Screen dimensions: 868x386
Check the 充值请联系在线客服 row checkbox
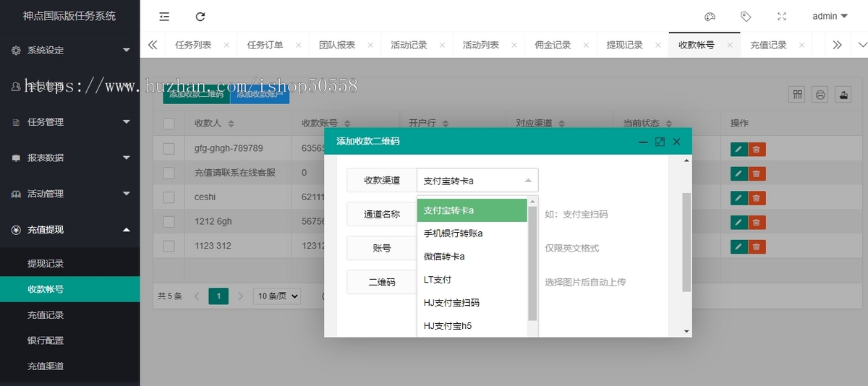(169, 173)
